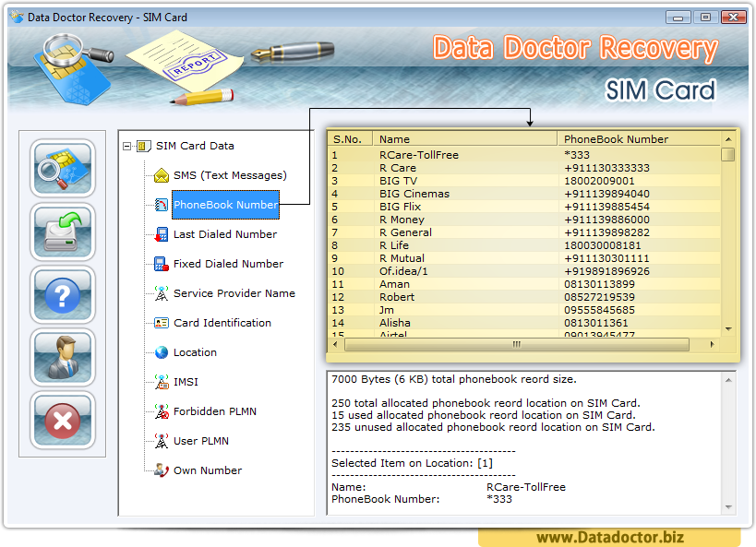Screen dimensions: 756x547
Task: Click the phonebook table horizontal scrollbar thumb
Action: click(x=517, y=345)
